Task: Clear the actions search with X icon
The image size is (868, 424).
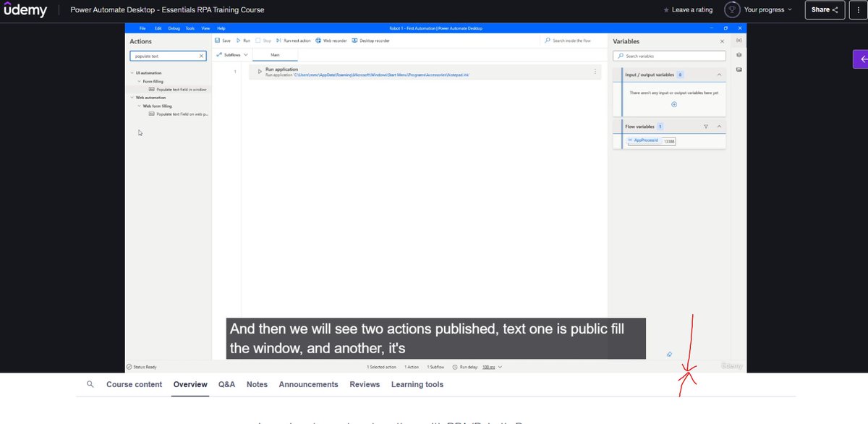Action: [x=202, y=56]
